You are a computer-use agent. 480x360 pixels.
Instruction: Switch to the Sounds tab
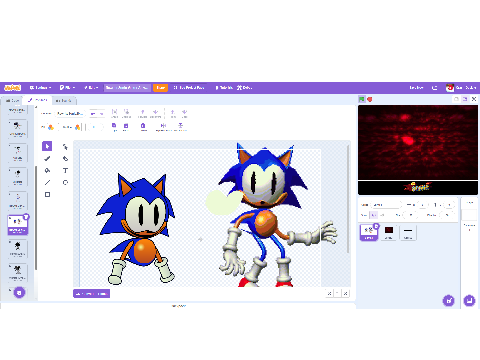point(63,100)
